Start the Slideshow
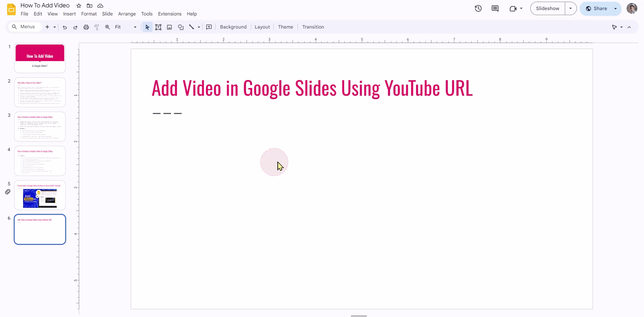The height and width of the screenshot is (317, 644). click(x=547, y=8)
